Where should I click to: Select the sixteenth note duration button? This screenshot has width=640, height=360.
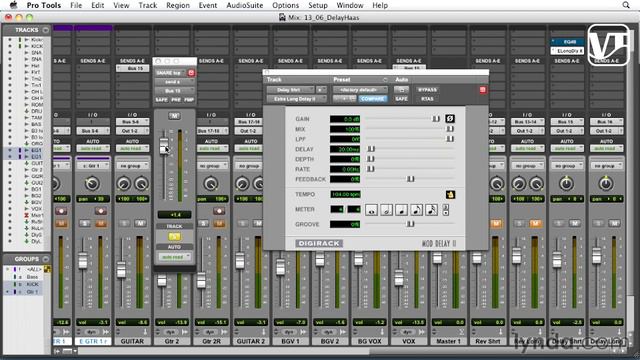431,210
